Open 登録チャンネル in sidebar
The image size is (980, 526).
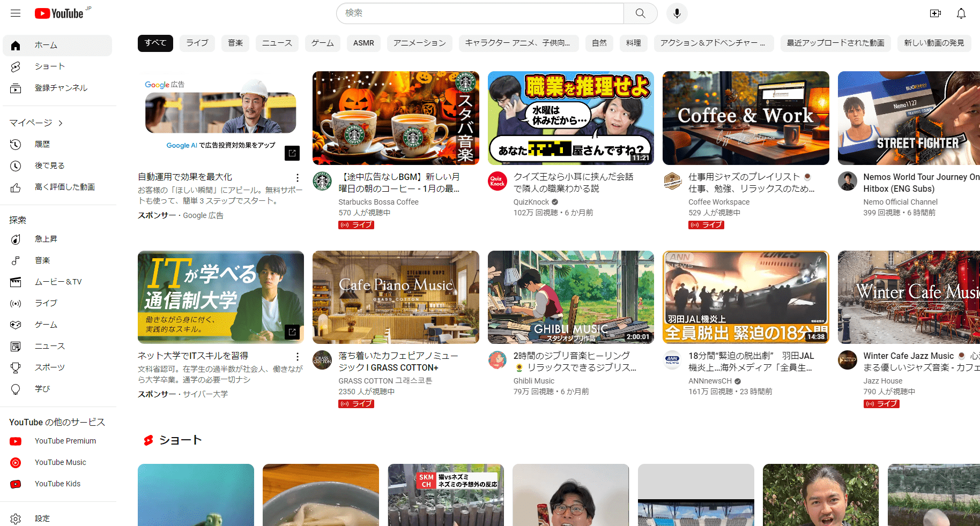tap(57, 88)
